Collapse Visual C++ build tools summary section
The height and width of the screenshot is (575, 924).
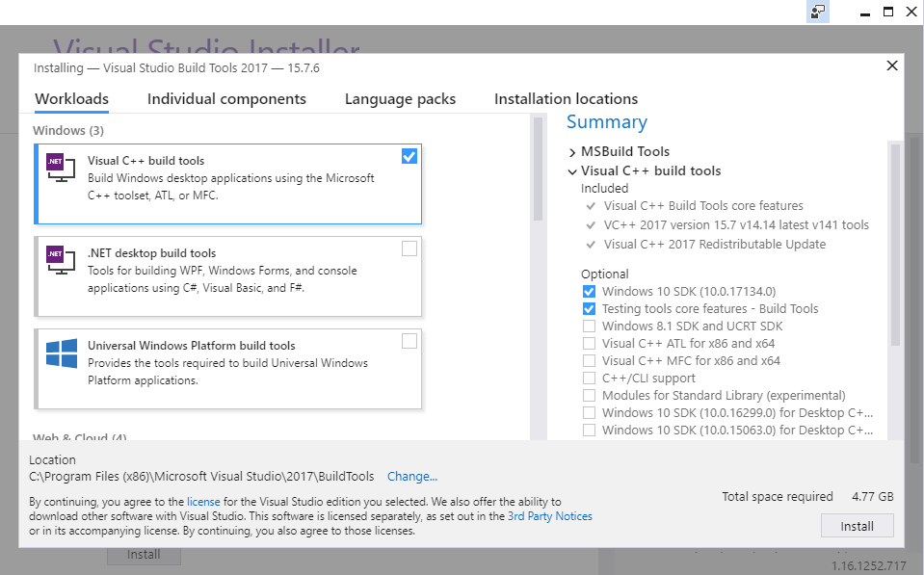pos(572,171)
